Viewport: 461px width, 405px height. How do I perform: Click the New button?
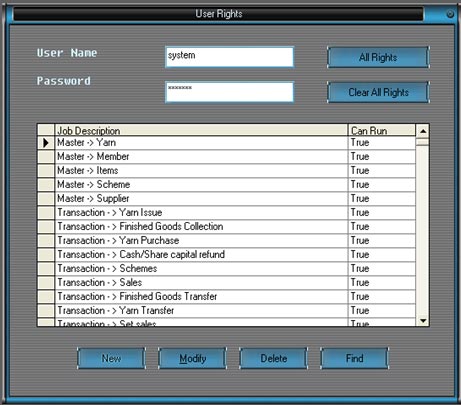pyautogui.click(x=111, y=358)
